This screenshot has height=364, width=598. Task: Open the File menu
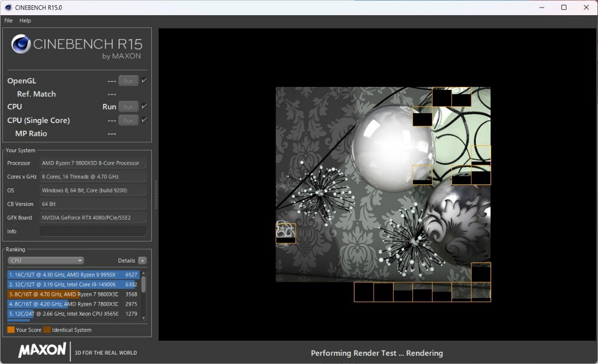pos(8,20)
